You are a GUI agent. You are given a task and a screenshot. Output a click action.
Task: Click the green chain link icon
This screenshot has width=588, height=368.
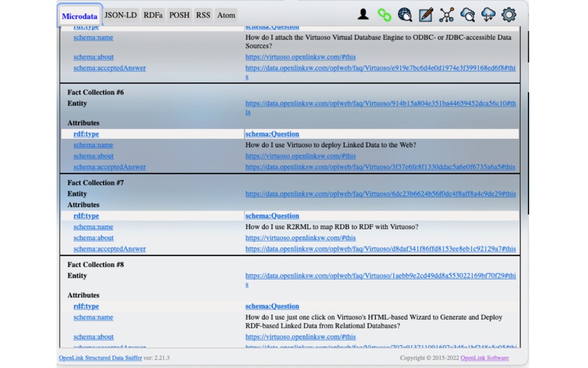[x=384, y=15]
